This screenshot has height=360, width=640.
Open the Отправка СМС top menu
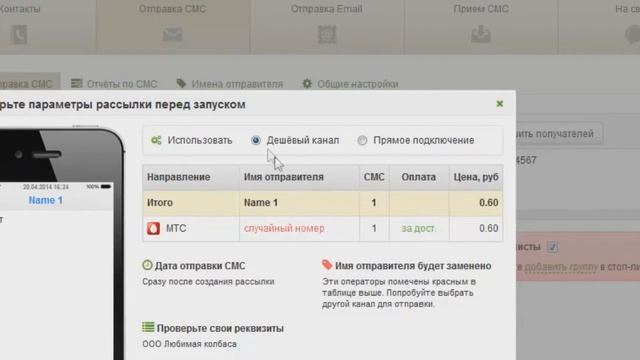(173, 27)
